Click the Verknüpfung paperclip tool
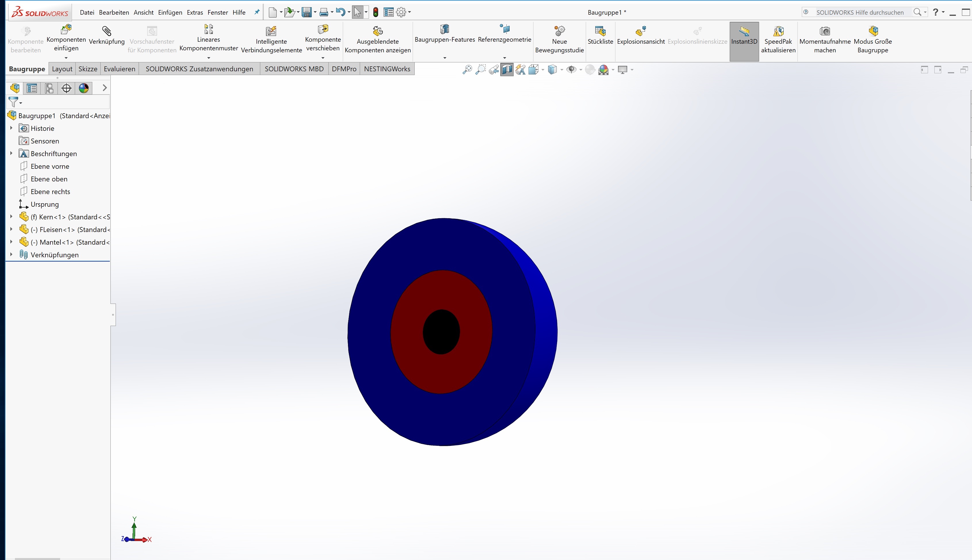Image resolution: width=972 pixels, height=560 pixels. pos(107,35)
